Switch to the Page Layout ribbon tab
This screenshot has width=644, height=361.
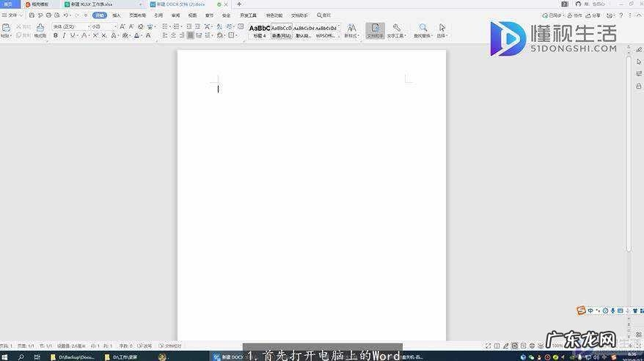coord(138,15)
